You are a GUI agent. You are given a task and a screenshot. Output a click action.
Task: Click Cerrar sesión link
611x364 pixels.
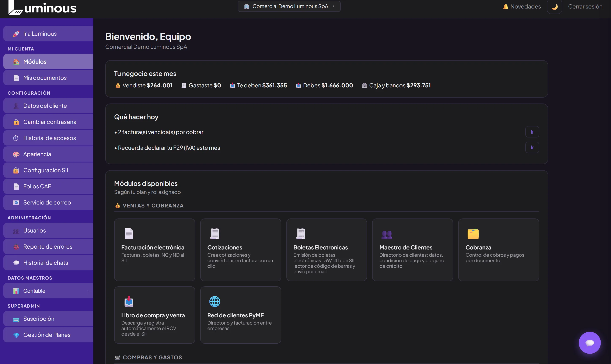click(585, 7)
